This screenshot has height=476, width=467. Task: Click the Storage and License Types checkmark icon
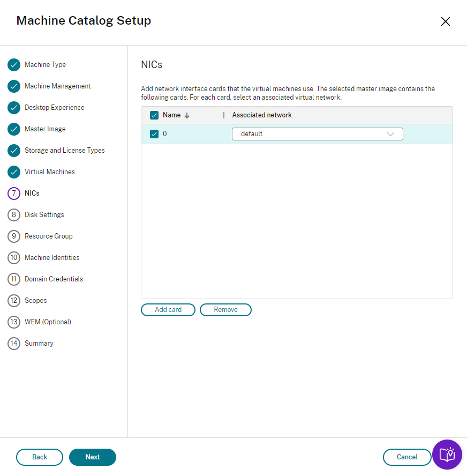point(14,151)
